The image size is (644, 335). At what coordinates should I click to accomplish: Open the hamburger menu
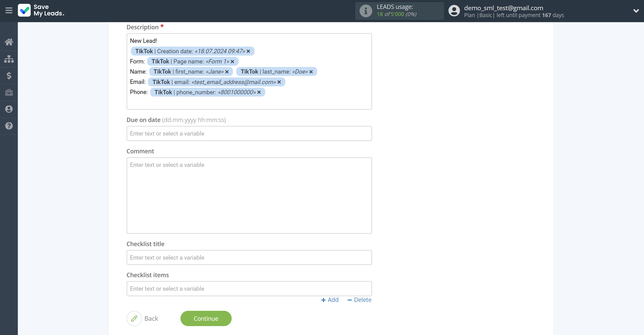click(x=9, y=10)
